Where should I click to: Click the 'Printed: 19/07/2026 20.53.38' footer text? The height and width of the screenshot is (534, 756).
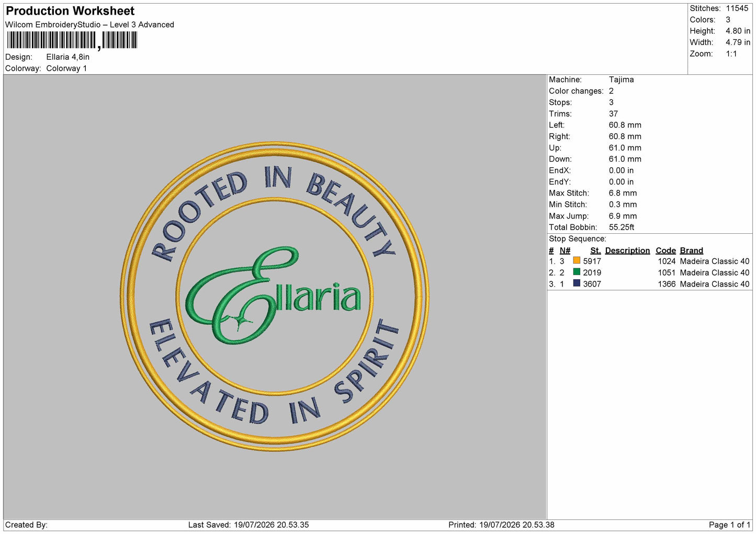pos(501,525)
